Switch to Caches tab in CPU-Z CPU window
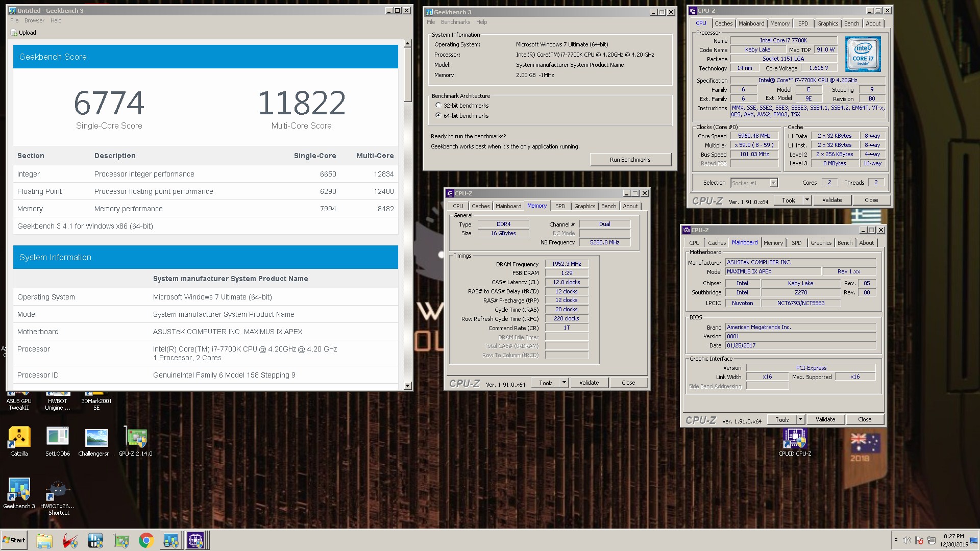Image resolution: width=980 pixels, height=551 pixels. (x=723, y=23)
